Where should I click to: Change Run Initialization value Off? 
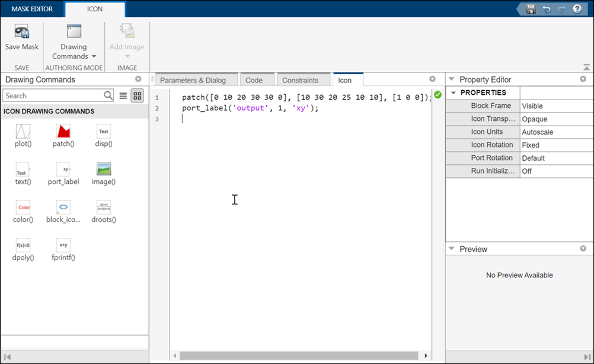[557, 171]
